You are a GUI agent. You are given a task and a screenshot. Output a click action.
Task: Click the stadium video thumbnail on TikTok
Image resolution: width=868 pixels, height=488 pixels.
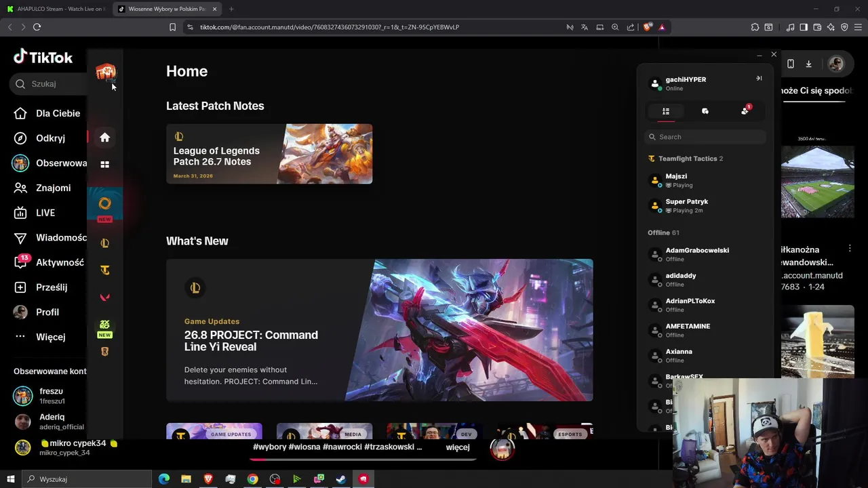818,181
